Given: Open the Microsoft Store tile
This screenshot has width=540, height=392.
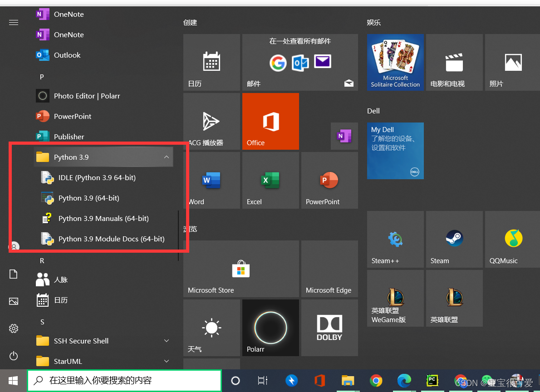Looking at the screenshot, I should (241, 269).
